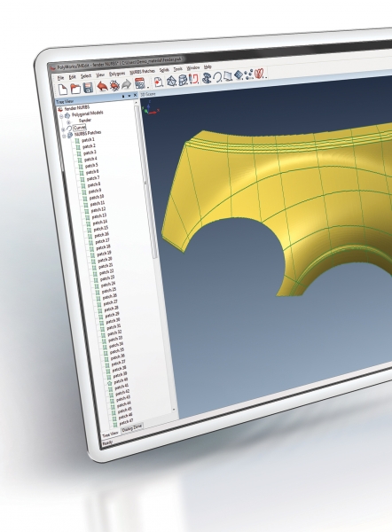This screenshot has height=532, width=392.
Task: Click the distinct icon beside patch 40
Action: click(109, 384)
